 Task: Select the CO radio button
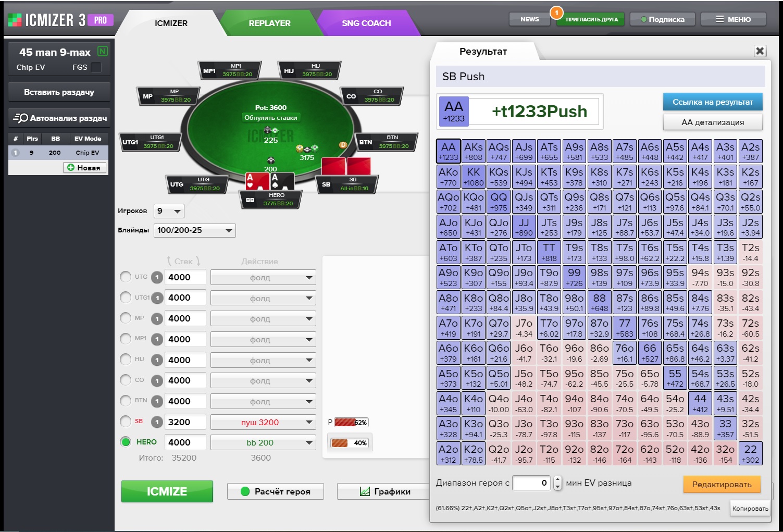coord(126,380)
